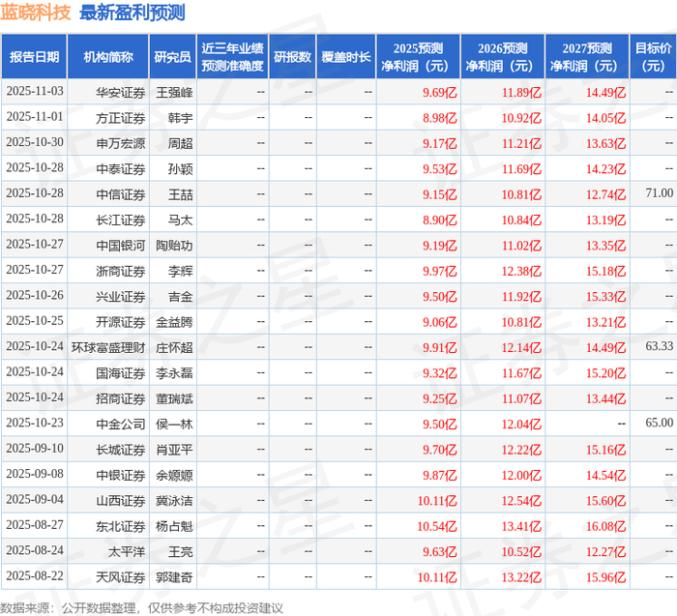Image resolution: width=677 pixels, height=616 pixels.
Task: Click researcher 李永磊
Action: click(x=174, y=373)
